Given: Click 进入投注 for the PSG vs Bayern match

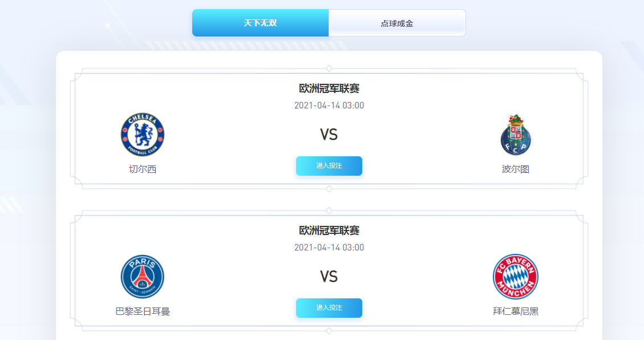Looking at the screenshot, I should (329, 308).
